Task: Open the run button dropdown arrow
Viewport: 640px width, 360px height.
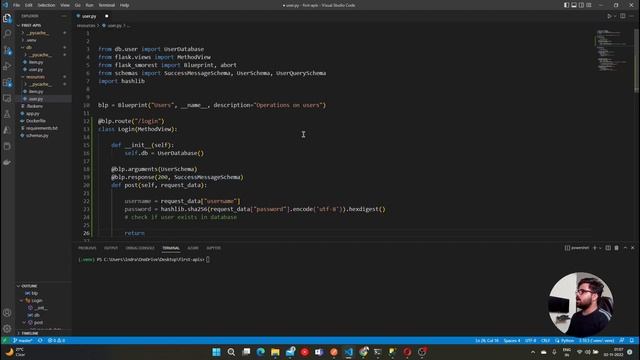Action: 615,16
